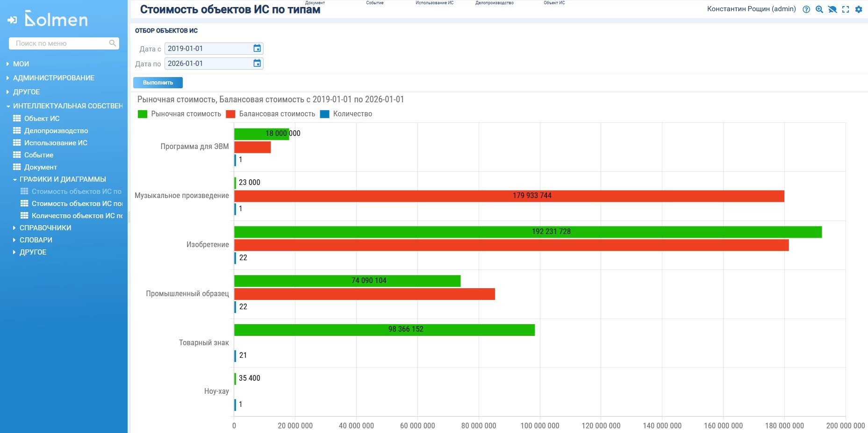Screen dimensions: 868x433
Task: Open settings with the gear icon
Action: (859, 9)
